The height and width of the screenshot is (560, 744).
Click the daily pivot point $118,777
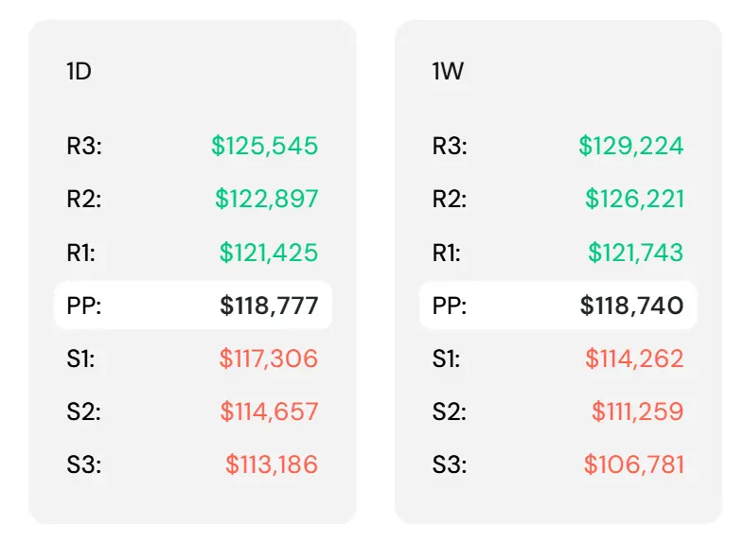point(269,306)
